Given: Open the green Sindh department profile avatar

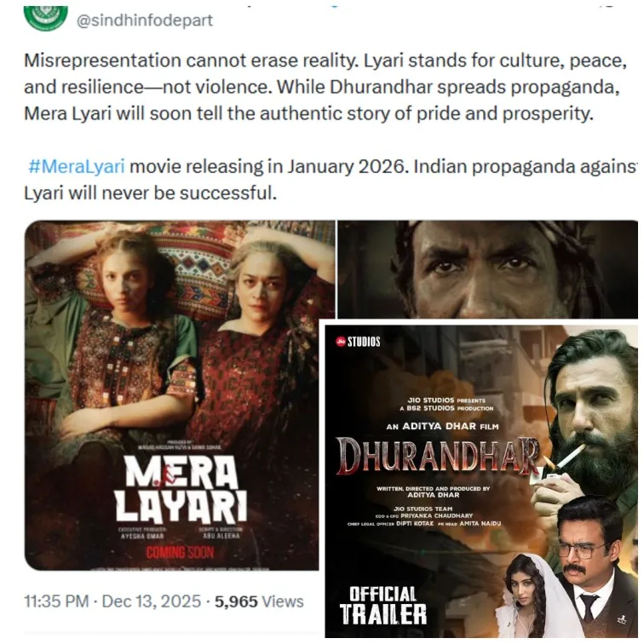Looking at the screenshot, I should 46,16.
